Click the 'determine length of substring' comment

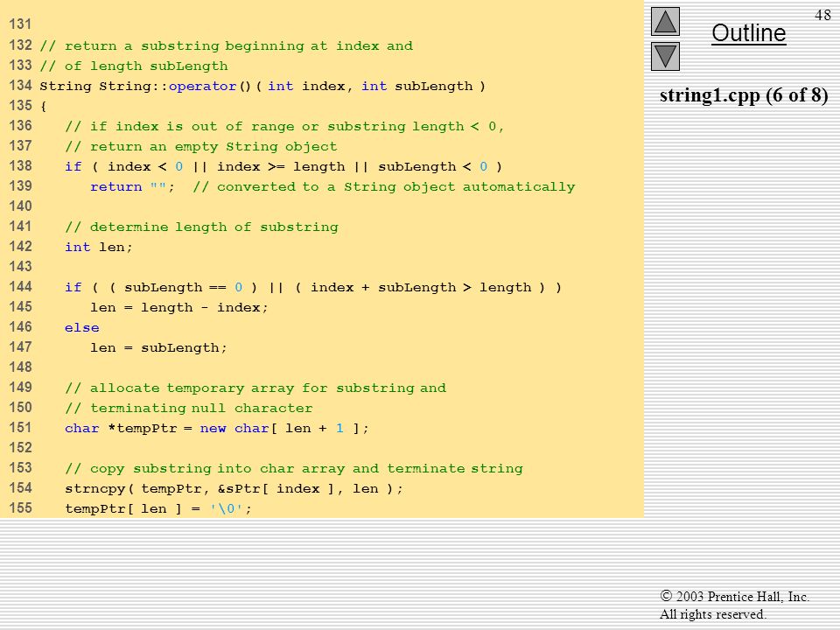tap(201, 227)
